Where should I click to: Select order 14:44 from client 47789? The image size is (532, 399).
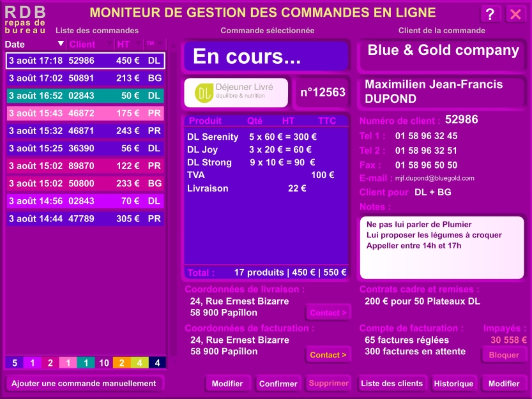pyautogui.click(x=86, y=218)
